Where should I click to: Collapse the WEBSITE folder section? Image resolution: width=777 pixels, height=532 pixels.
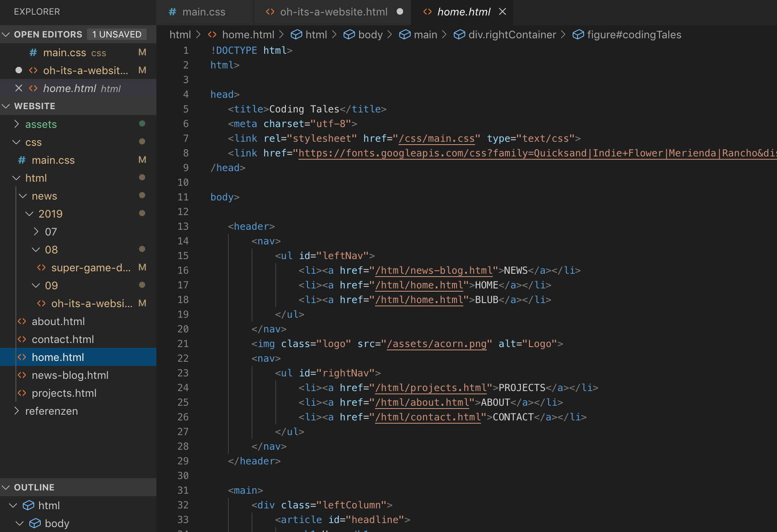point(6,106)
